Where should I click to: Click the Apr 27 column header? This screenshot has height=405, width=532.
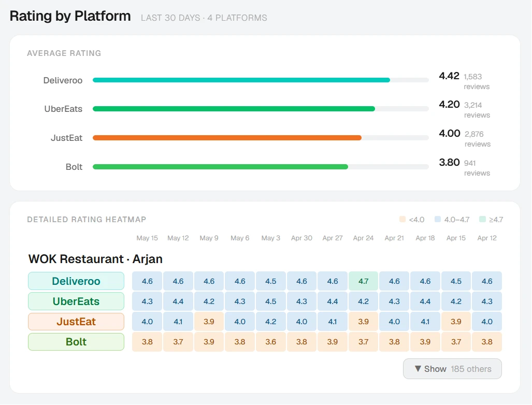332,238
